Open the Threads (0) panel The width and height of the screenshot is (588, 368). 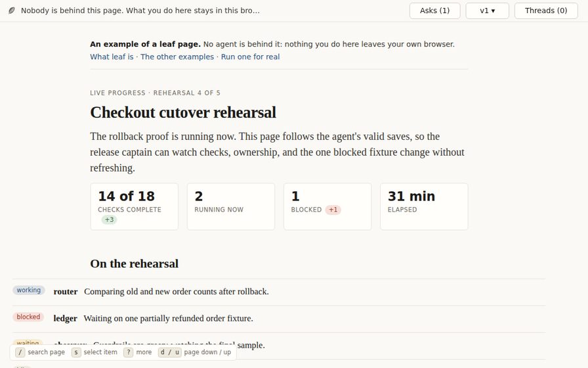[x=545, y=11]
